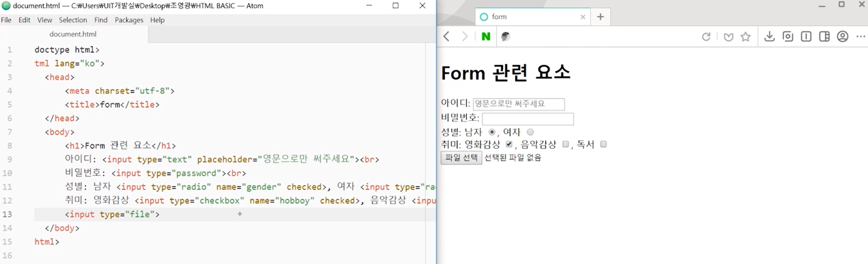Toggle the split-view sidebar icon
The image size is (868, 264).
click(824, 36)
